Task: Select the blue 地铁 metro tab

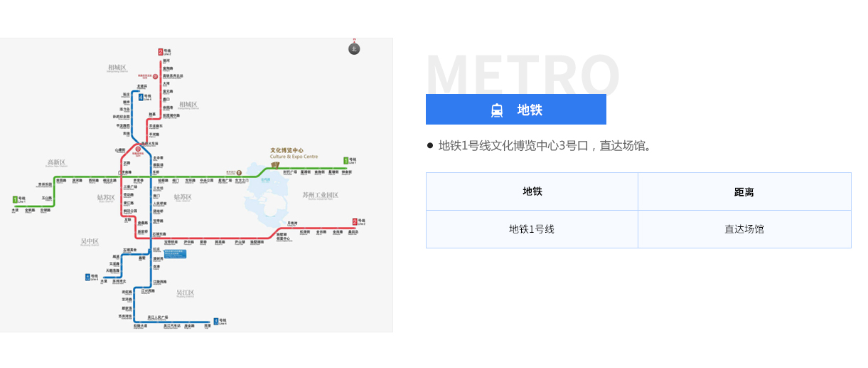Action: point(515,110)
